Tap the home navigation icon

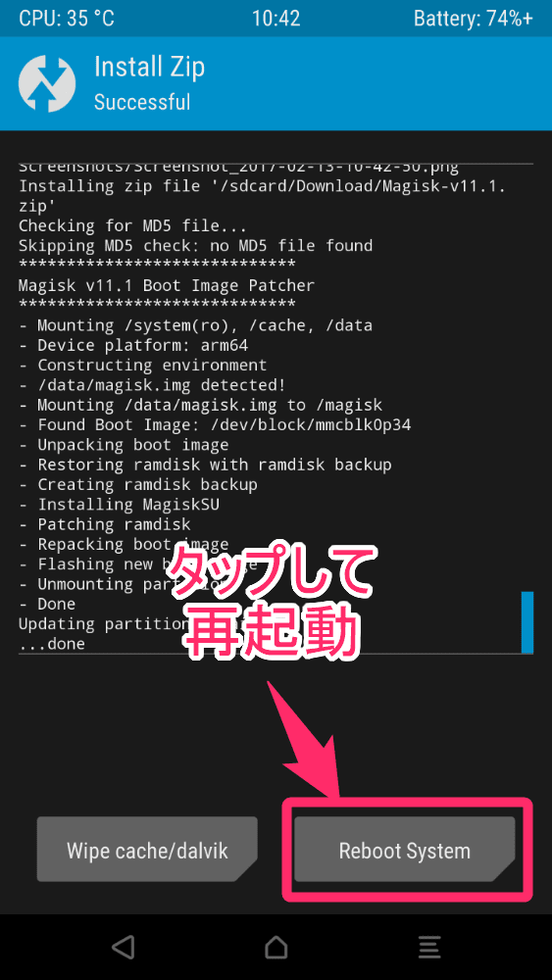tap(276, 948)
